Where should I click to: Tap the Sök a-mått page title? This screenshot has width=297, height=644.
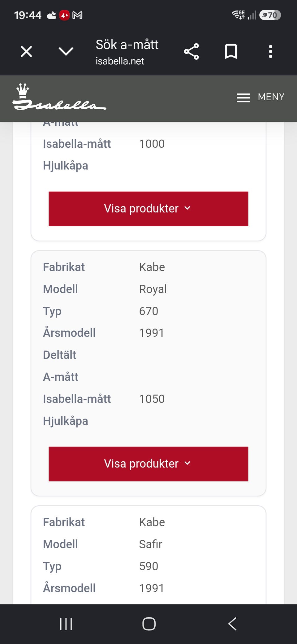coord(127,45)
